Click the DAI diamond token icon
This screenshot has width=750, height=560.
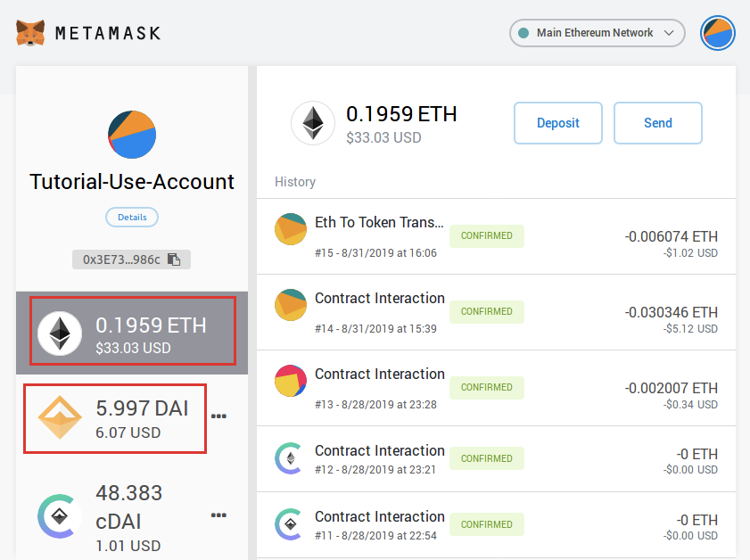60,417
